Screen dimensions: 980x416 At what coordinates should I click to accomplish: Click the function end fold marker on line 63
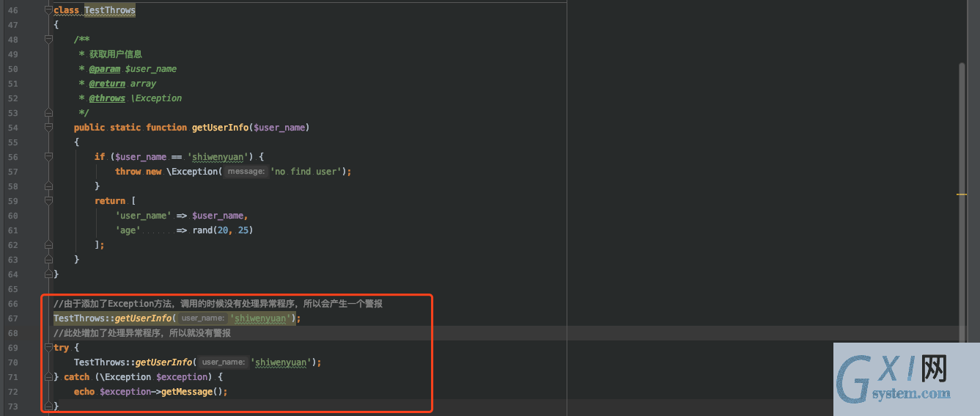(x=48, y=260)
